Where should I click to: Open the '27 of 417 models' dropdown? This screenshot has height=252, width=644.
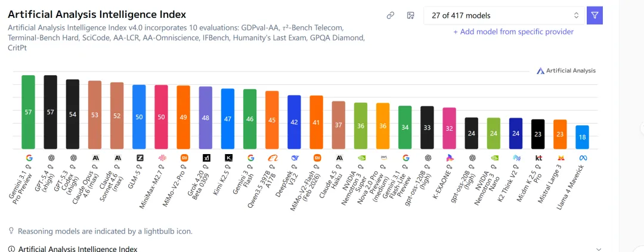(x=504, y=16)
